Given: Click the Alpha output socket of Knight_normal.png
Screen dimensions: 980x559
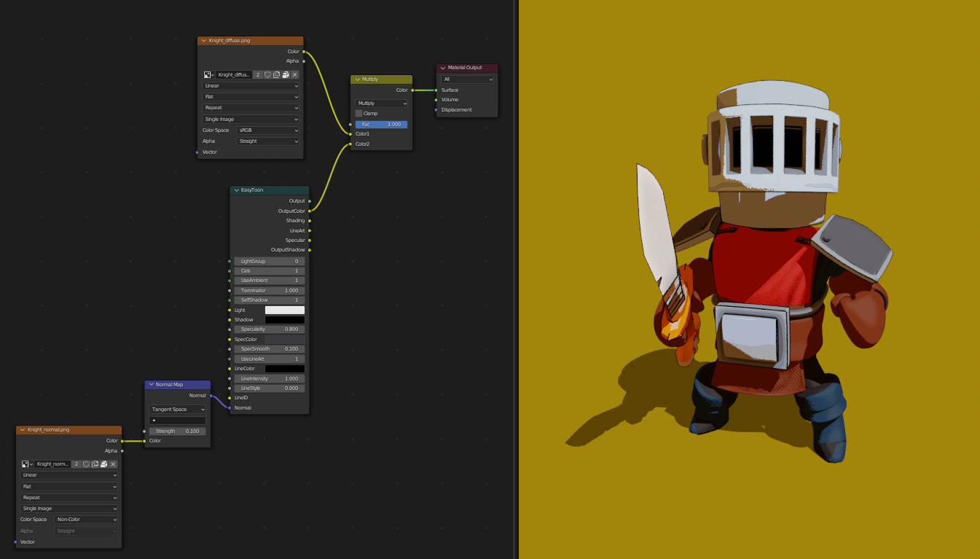Looking at the screenshot, I should tap(122, 450).
